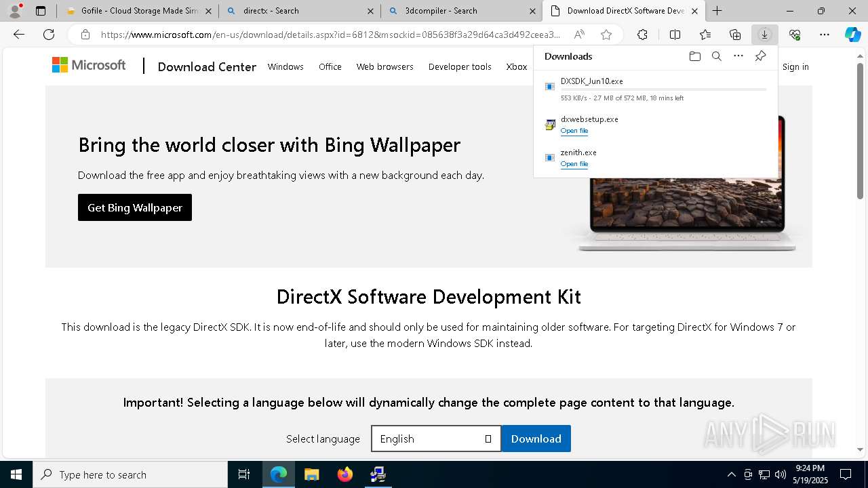The width and height of the screenshot is (868, 488).
Task: Open the volume control tray icon
Action: click(x=781, y=474)
